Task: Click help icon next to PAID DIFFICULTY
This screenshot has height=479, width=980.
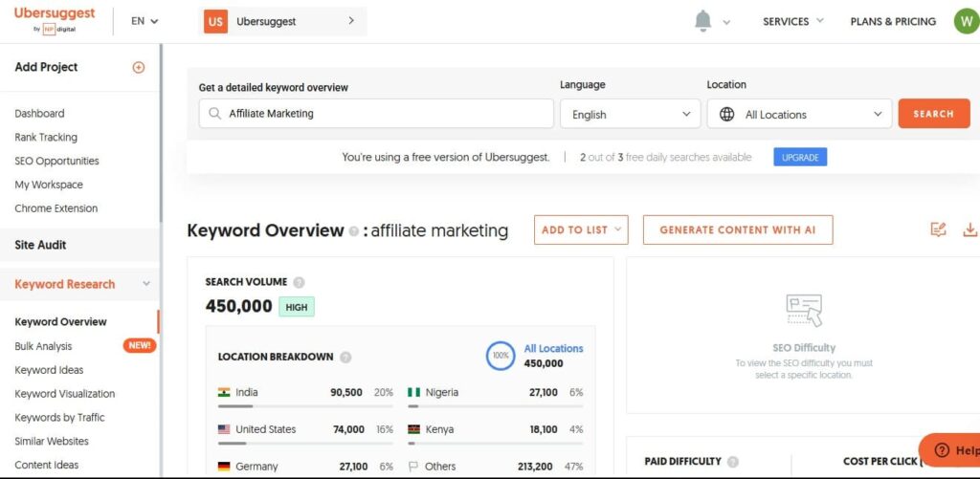Action: click(732, 462)
